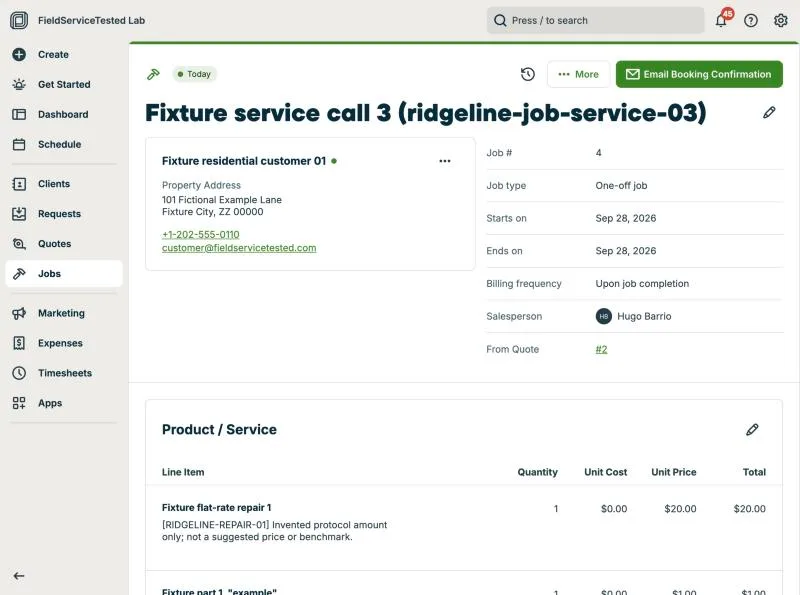This screenshot has width=800, height=595.
Task: Click the Hugo Barrio avatar badge
Action: 604,316
